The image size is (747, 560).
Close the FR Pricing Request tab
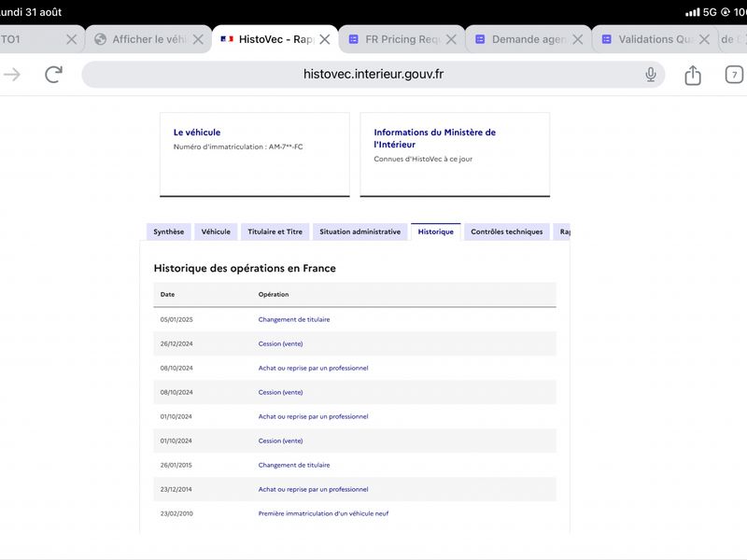tap(451, 39)
